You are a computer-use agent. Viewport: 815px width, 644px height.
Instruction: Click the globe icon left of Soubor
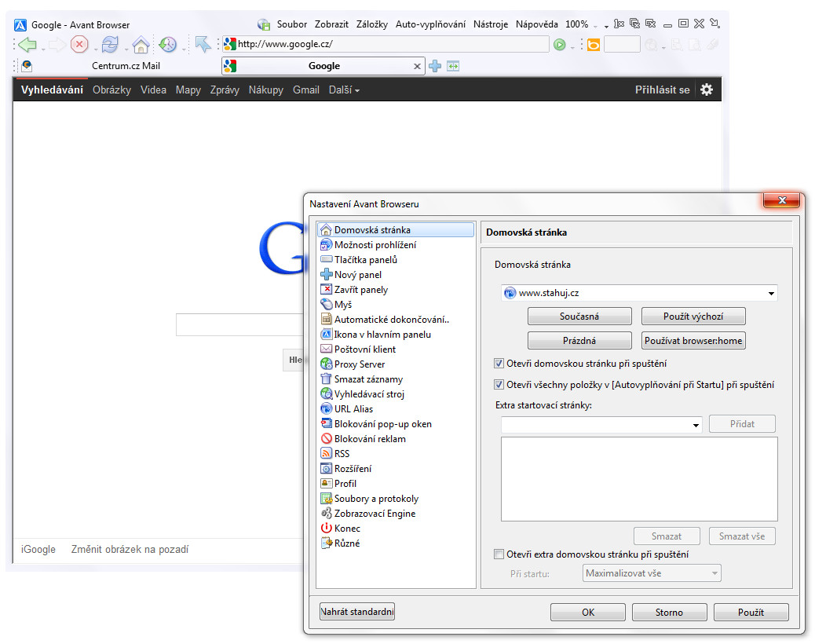pyautogui.click(x=264, y=24)
